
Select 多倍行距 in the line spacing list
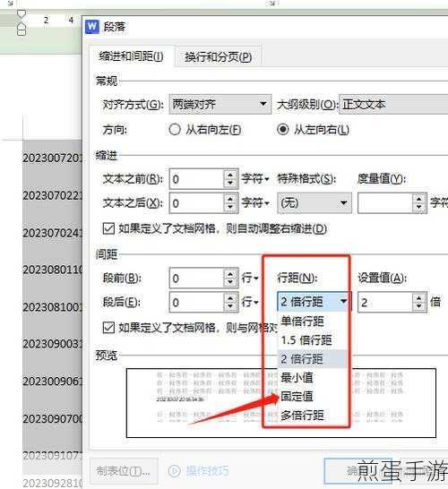(312, 415)
